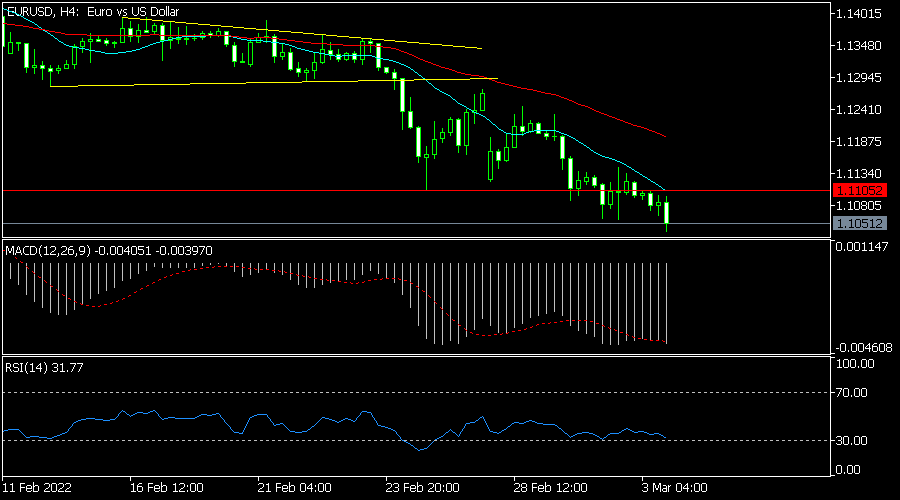Click the MACD(12,26,9) indicator label
The height and width of the screenshot is (500, 900).
pyautogui.click(x=108, y=251)
